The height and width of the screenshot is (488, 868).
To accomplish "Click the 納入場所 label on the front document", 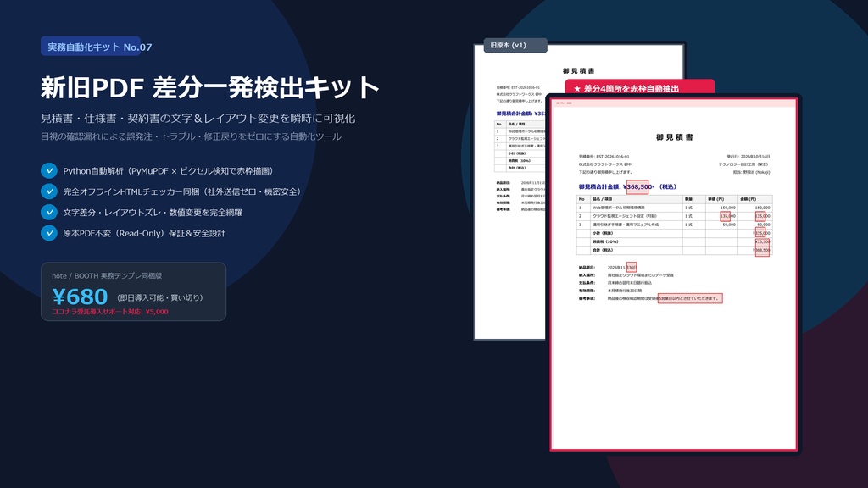I will click(587, 275).
